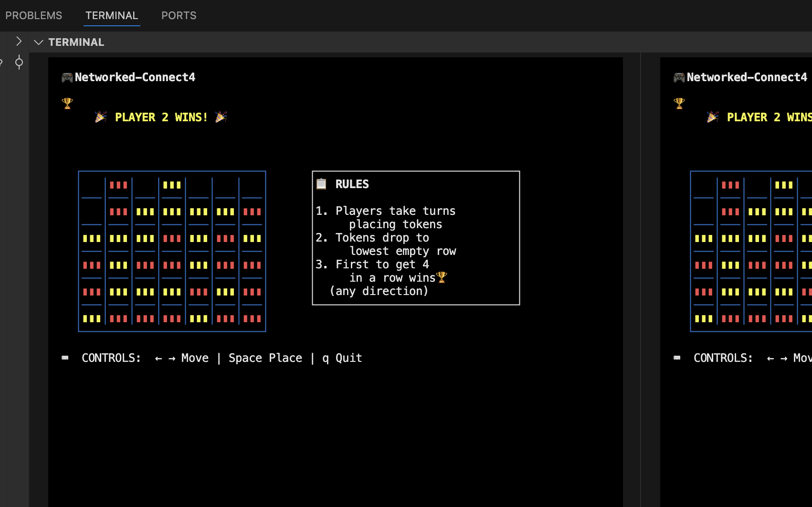Image resolution: width=812 pixels, height=507 pixels.
Task: Click the trophy icon under left Networked-Connect4 title
Action: 67,103
